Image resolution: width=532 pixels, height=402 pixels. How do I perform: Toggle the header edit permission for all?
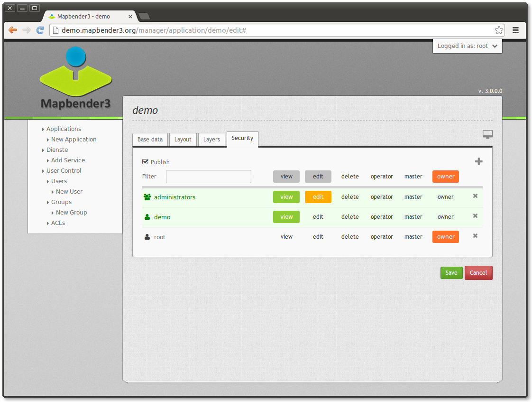(x=318, y=177)
